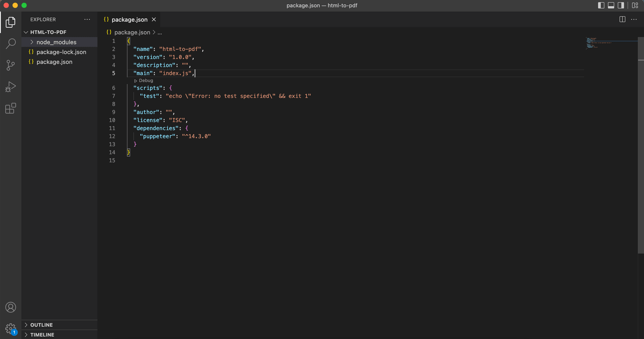644x339 pixels.
Task: Open package.json from the explorer tree
Action: (x=60, y=62)
